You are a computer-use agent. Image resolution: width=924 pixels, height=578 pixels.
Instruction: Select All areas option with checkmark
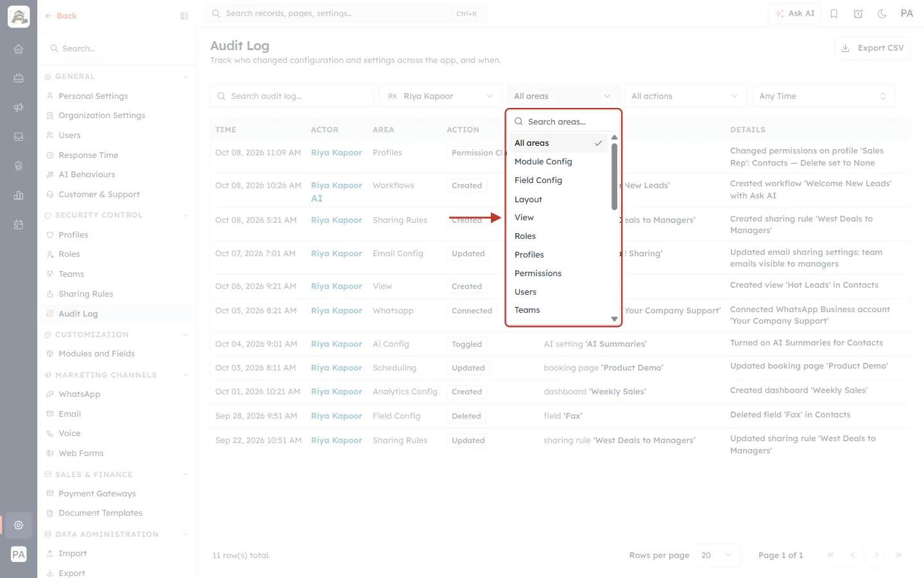pos(558,143)
